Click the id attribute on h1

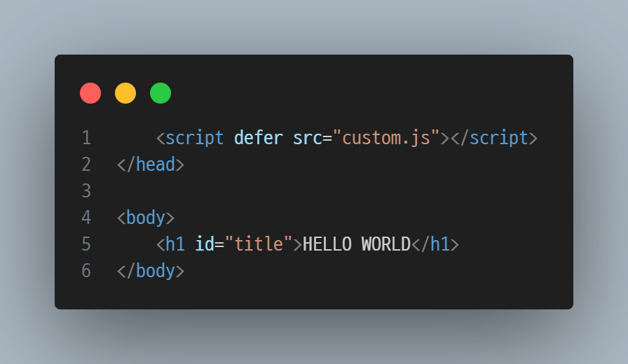coord(205,244)
